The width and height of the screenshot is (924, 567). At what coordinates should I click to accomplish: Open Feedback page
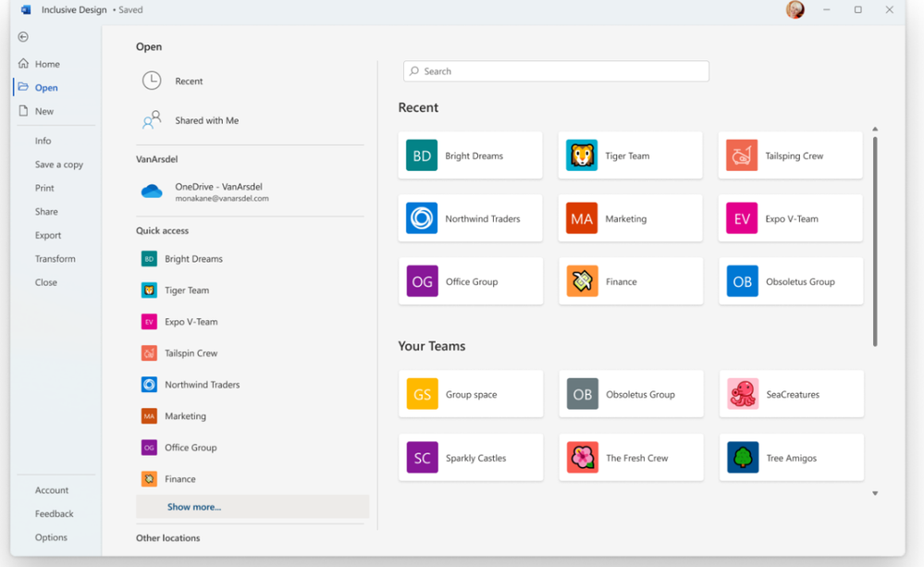point(55,514)
